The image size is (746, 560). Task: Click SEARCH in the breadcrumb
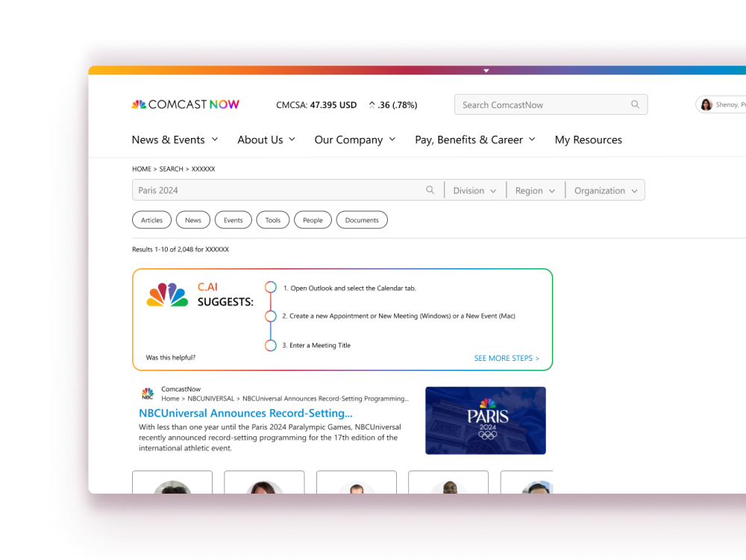pyautogui.click(x=171, y=169)
